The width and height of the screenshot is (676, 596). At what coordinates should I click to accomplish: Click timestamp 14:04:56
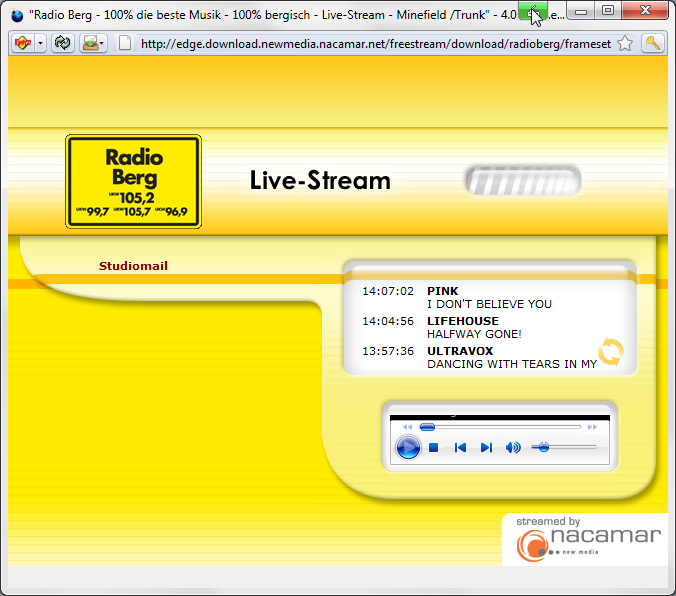pos(388,321)
